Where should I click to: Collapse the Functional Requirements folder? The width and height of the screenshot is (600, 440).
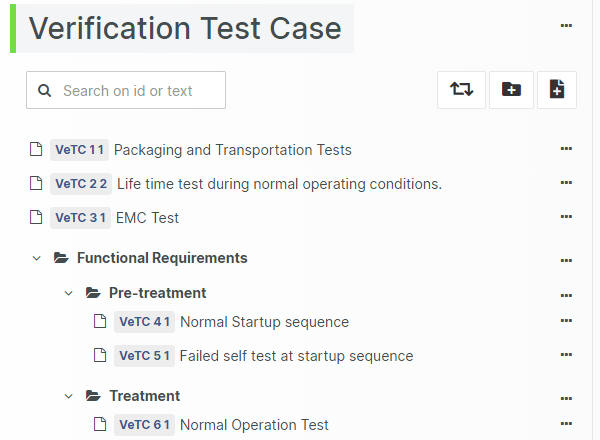(37, 258)
